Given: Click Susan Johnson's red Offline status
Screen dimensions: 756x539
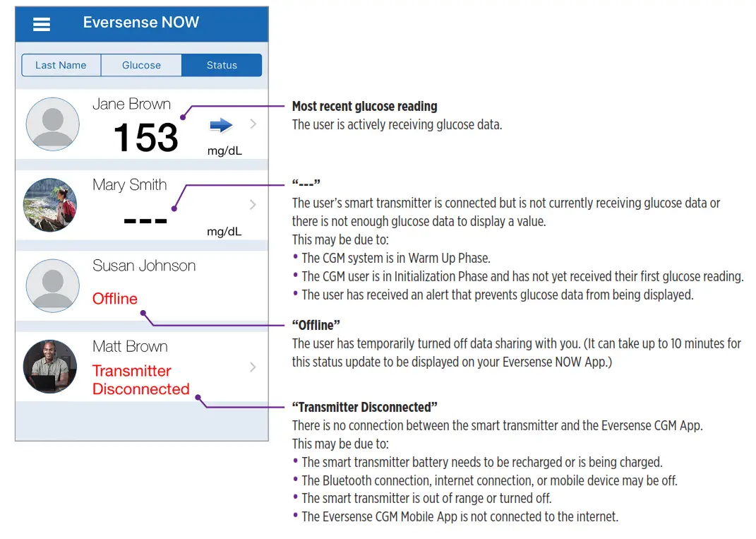Looking at the screenshot, I should pos(115,299).
